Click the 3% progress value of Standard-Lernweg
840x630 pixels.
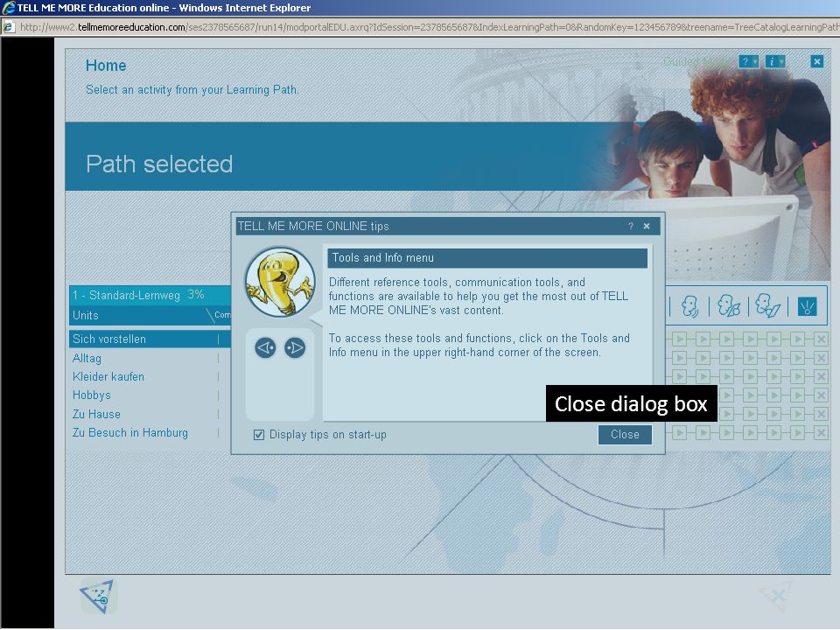click(x=196, y=295)
